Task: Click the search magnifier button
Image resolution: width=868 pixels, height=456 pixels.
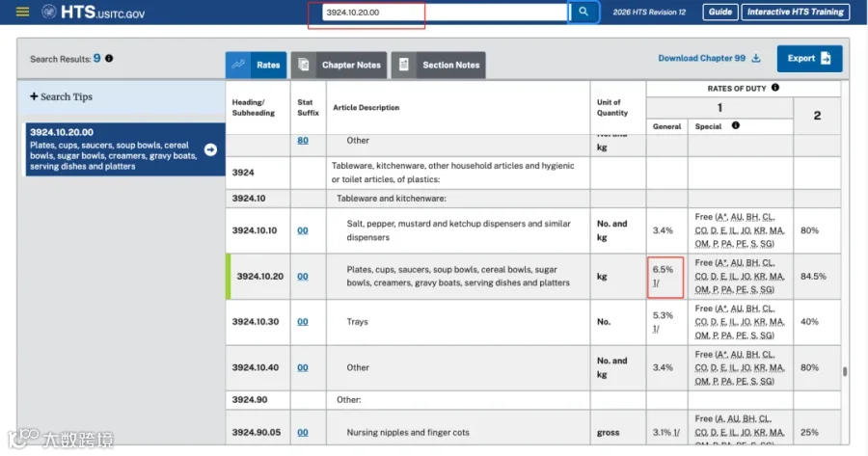Action: [x=583, y=12]
